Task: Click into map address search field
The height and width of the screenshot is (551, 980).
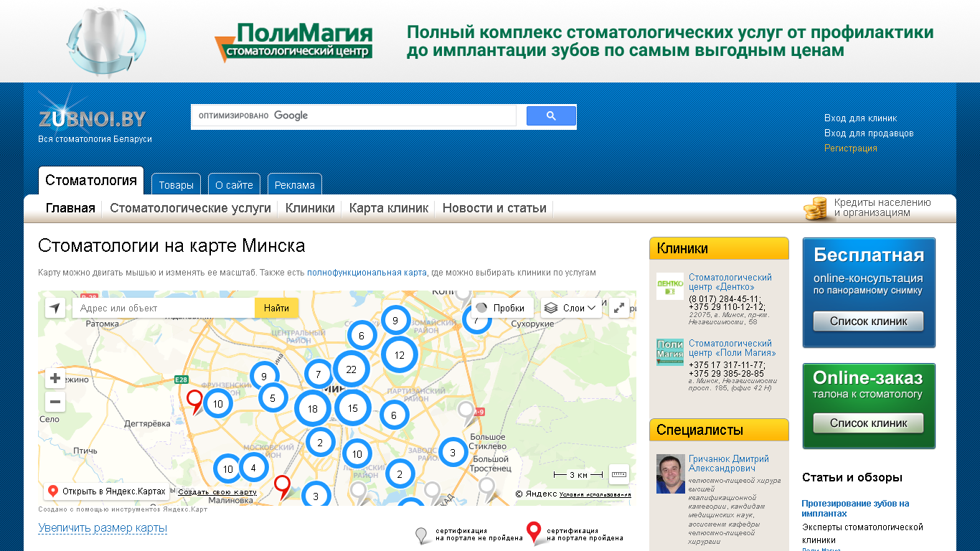Action: point(164,308)
